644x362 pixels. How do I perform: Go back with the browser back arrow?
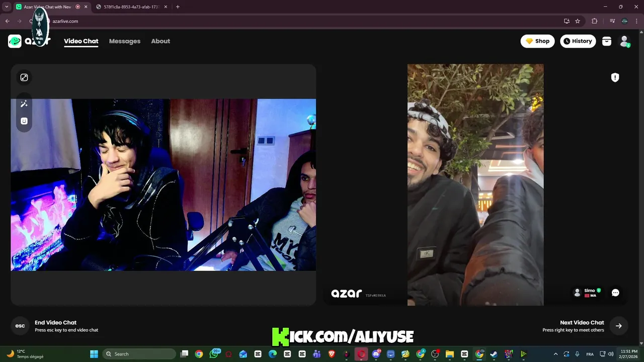click(x=8, y=21)
